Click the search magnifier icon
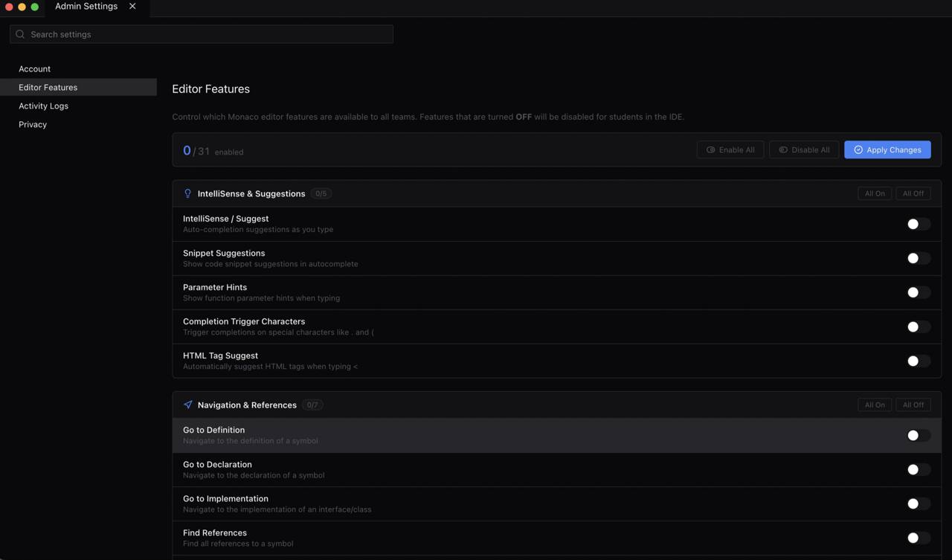Image resolution: width=952 pixels, height=560 pixels. 20,34
